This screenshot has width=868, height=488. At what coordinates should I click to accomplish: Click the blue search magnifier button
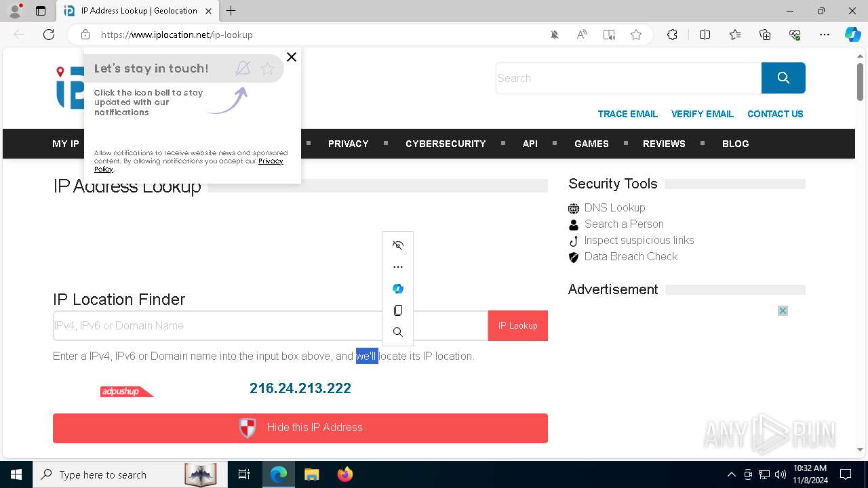(x=783, y=78)
